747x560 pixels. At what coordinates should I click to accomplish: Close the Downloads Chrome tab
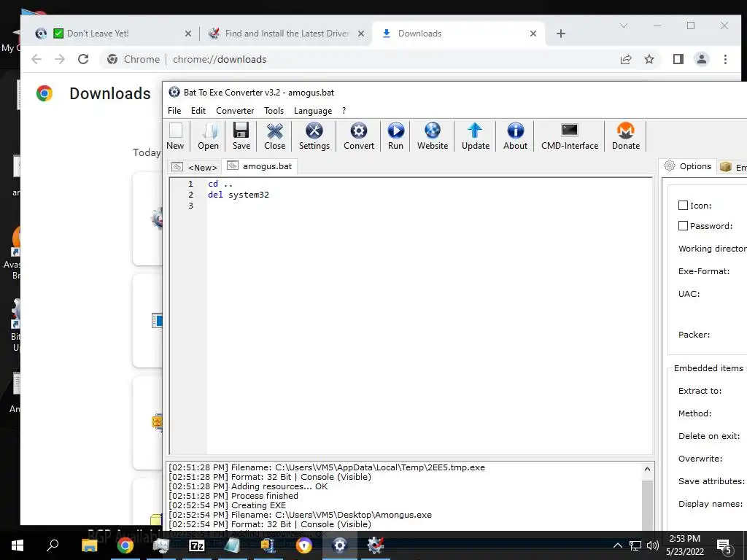coord(533,34)
